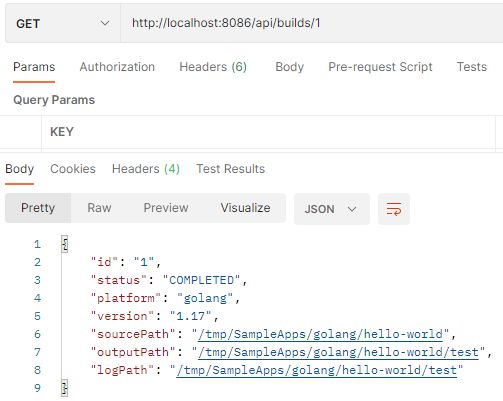This screenshot has height=401, width=503.
Task: Open the Test Results tab
Action: 230,169
